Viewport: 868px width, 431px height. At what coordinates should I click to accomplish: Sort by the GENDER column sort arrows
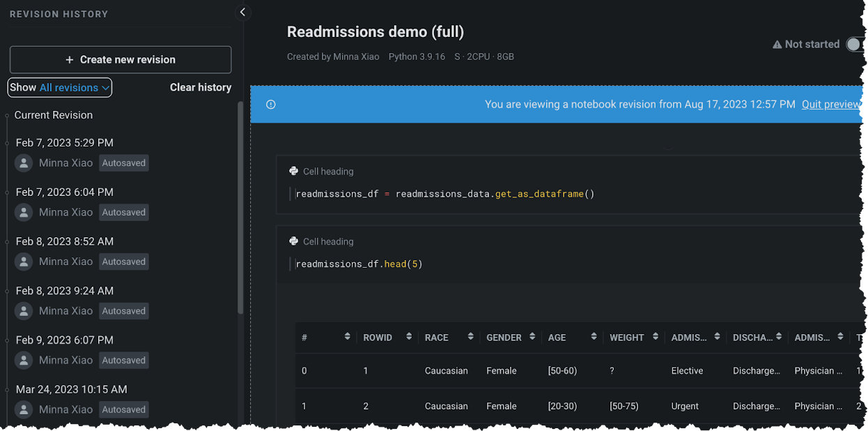pos(532,337)
